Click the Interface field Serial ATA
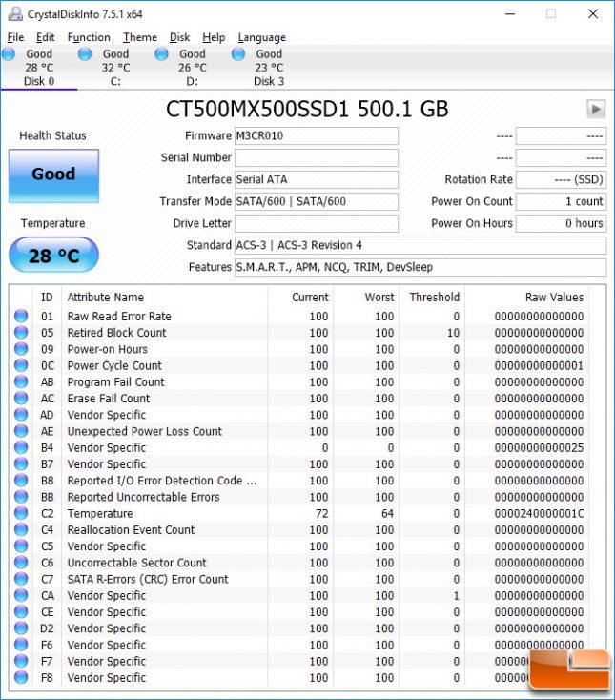The height and width of the screenshot is (700, 615). point(317,179)
